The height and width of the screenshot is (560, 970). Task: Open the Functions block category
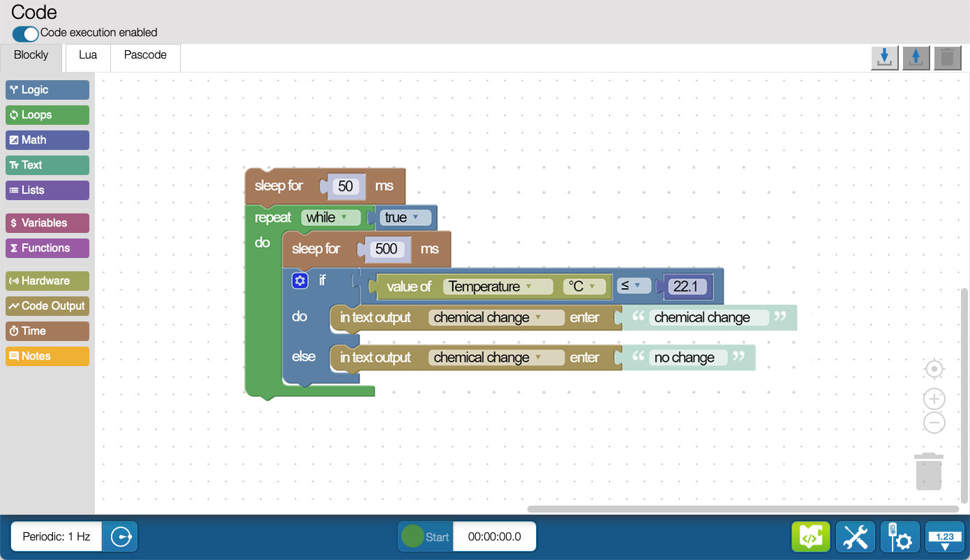click(47, 248)
